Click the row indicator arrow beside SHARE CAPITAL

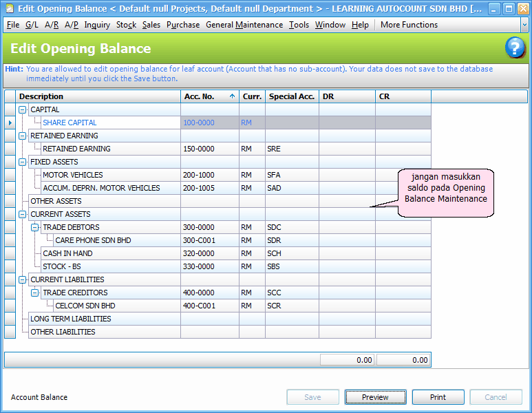click(10, 123)
